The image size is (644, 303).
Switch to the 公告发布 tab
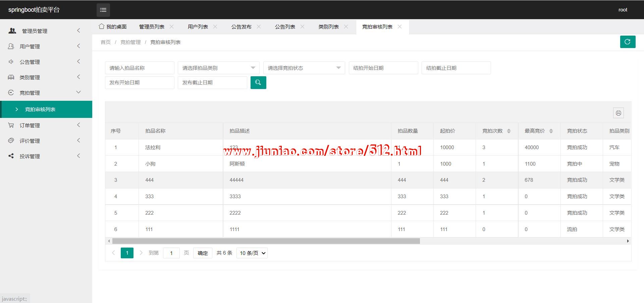coord(241,27)
